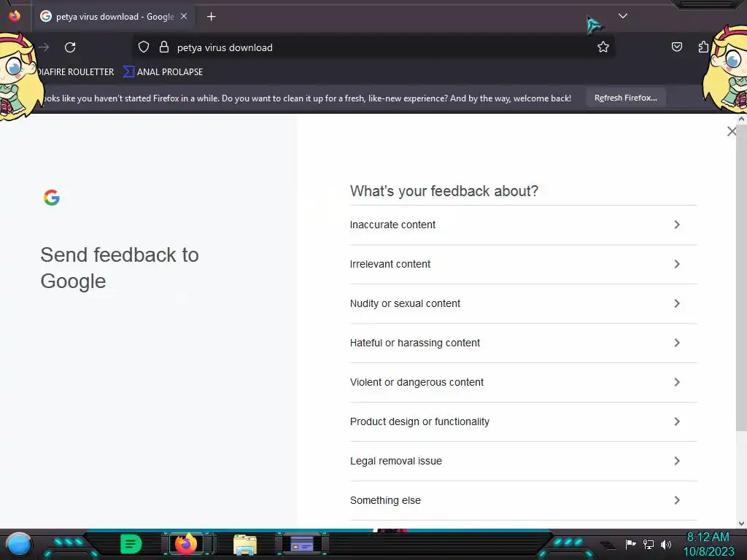Screen dimensions: 747x560
Task: Select the petya virus download tab
Action: 114,17
